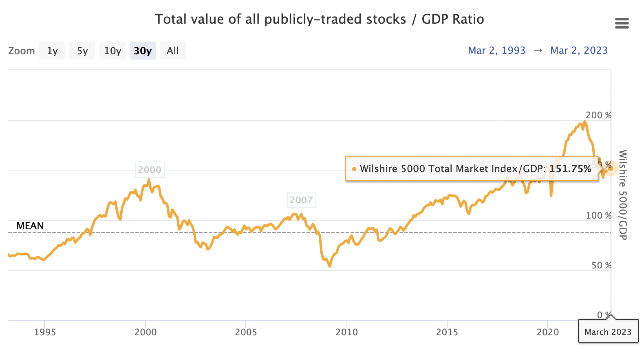This screenshot has width=644, height=350.
Task: Click the 200 % y-axis label
Action: pos(598,115)
